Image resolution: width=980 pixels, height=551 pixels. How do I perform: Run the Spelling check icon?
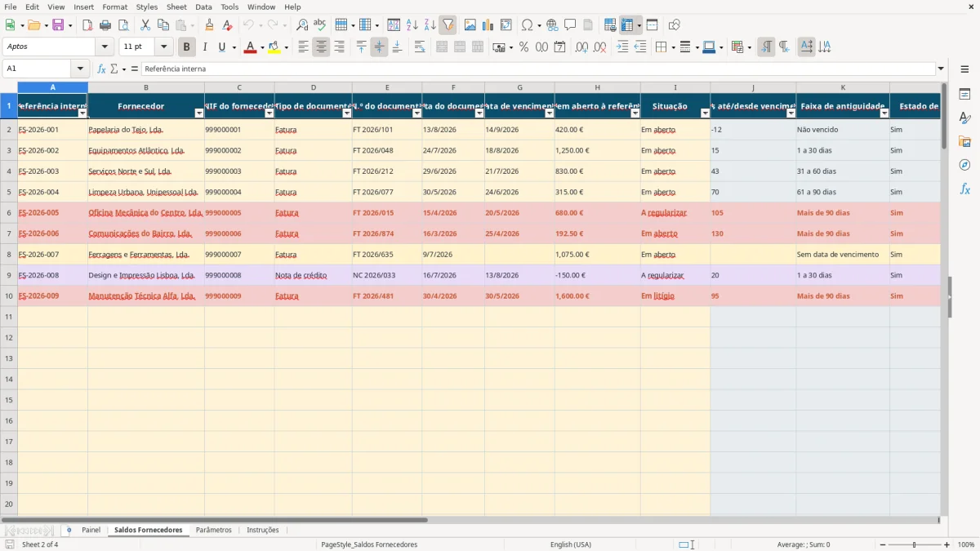point(320,25)
